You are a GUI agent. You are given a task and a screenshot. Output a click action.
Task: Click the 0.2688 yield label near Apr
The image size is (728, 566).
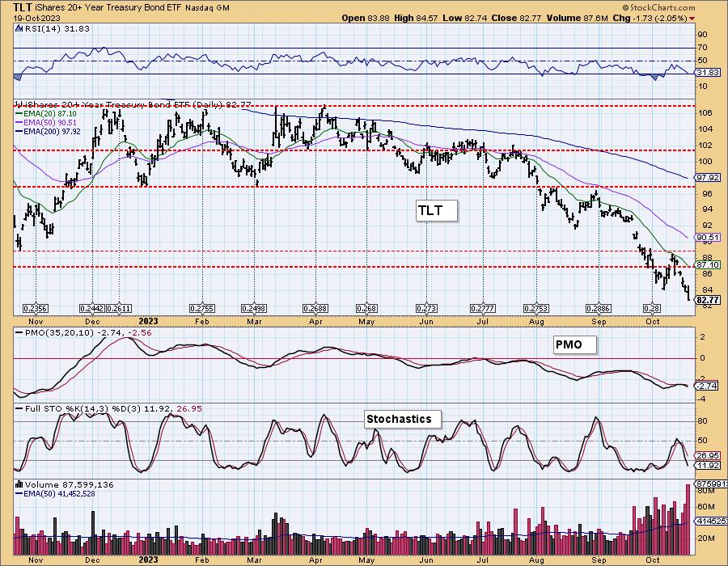click(x=315, y=309)
